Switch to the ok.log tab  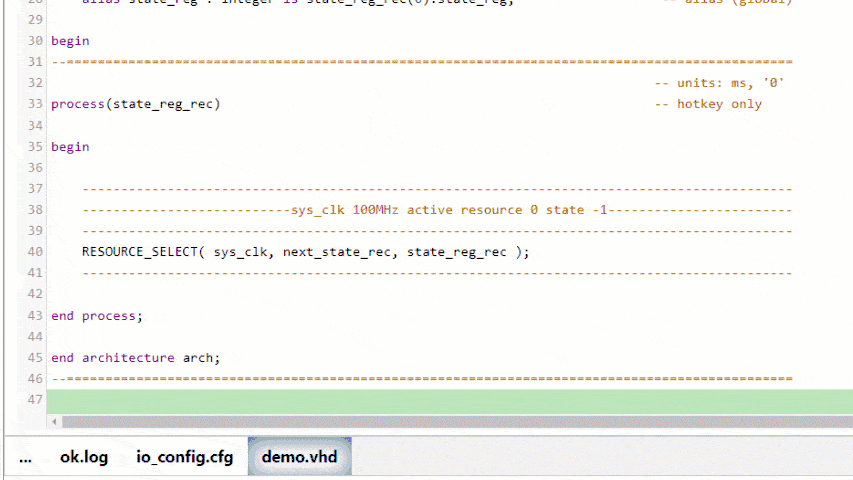click(x=84, y=458)
